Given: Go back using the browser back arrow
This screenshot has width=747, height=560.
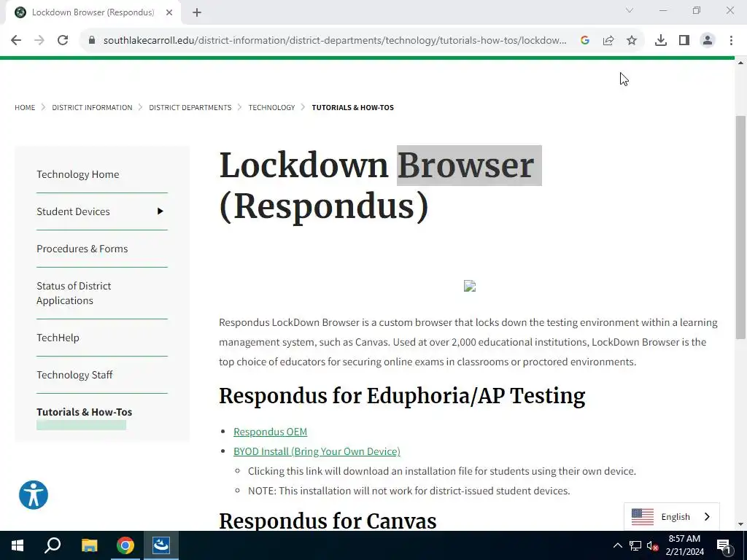Looking at the screenshot, I should (16, 40).
